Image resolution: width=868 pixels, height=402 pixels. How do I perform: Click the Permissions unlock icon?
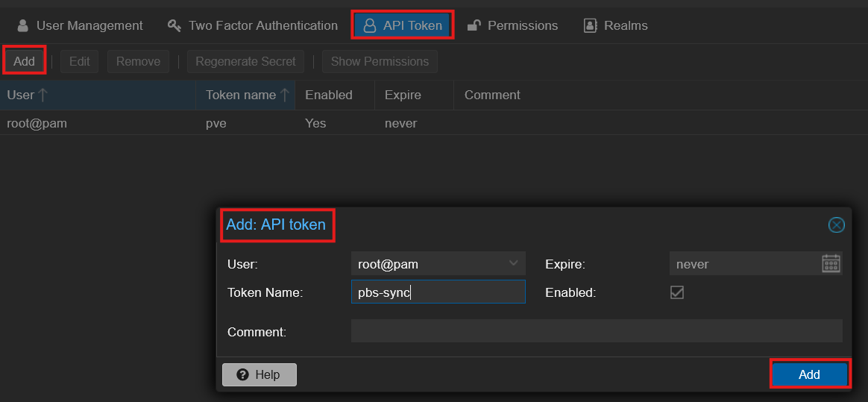pyautogui.click(x=474, y=25)
